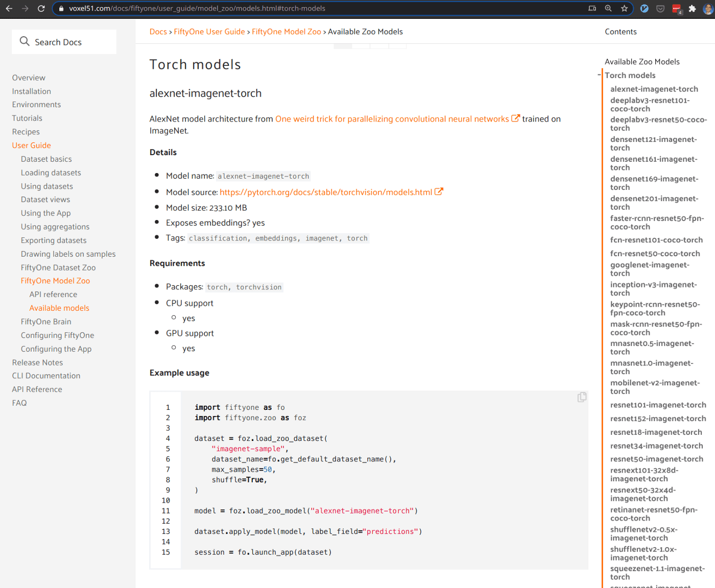Click FiftyOne Model Zoo breadcrumb link
This screenshot has width=715, height=588.
tap(287, 32)
